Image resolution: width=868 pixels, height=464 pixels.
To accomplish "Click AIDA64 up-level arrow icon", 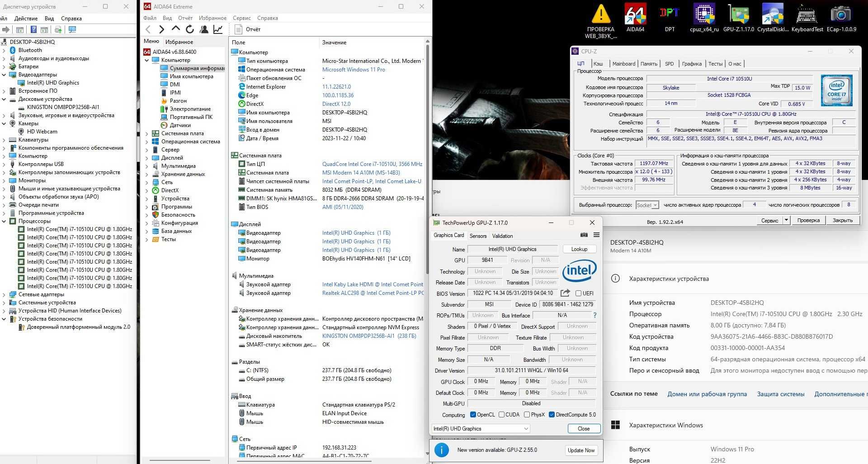I will click(x=176, y=29).
